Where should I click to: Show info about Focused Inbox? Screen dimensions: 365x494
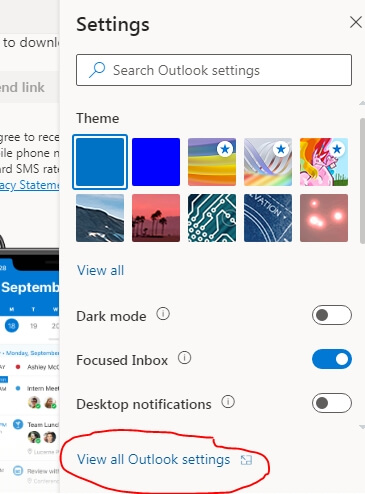pos(184,358)
